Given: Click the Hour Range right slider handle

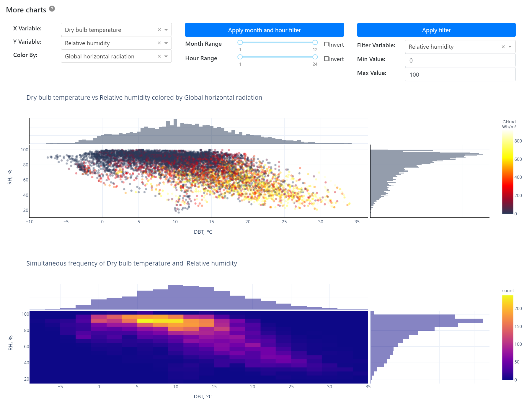Looking at the screenshot, I should pos(315,57).
